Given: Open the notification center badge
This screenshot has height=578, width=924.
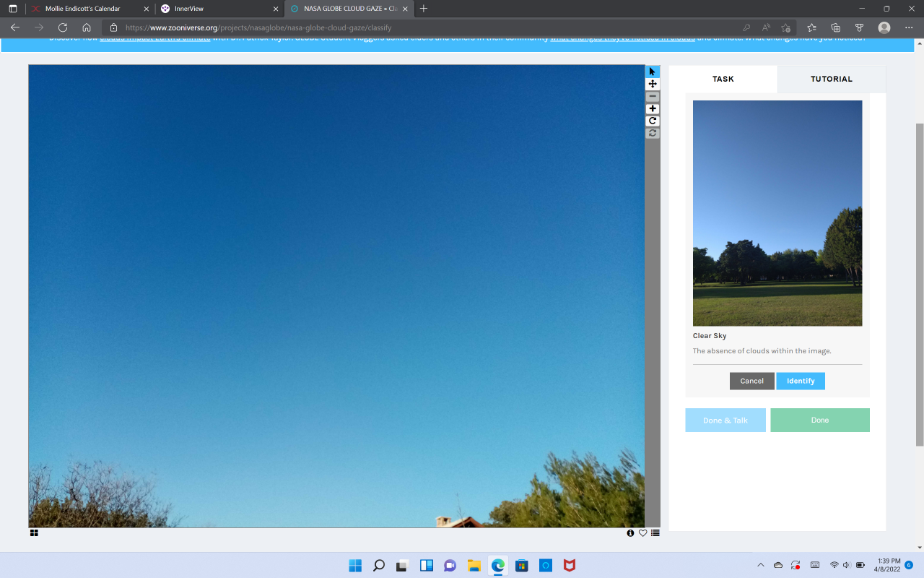Looking at the screenshot, I should pyautogui.click(x=909, y=565).
